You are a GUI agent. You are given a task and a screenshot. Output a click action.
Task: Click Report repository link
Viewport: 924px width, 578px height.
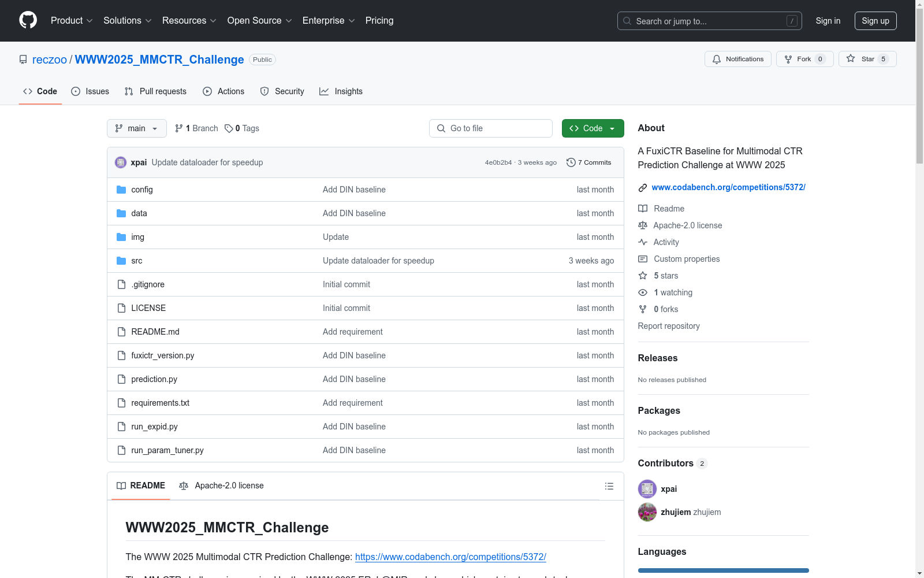click(x=669, y=326)
